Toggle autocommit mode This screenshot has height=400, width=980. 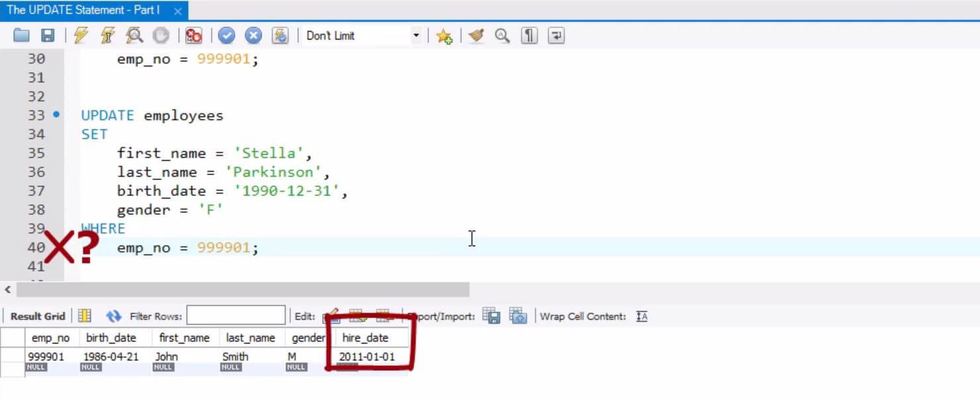coord(280,35)
